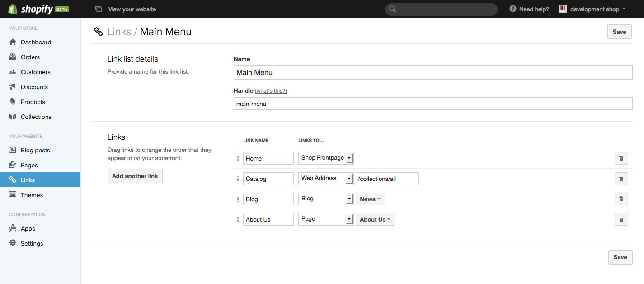Open the Shop Frontpage link type dropdown
Screen dimensions: 644x284
[325, 158]
